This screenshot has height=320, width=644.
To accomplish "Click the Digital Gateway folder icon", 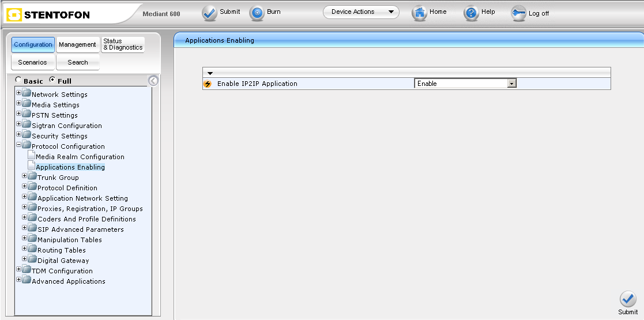I will point(32,259).
